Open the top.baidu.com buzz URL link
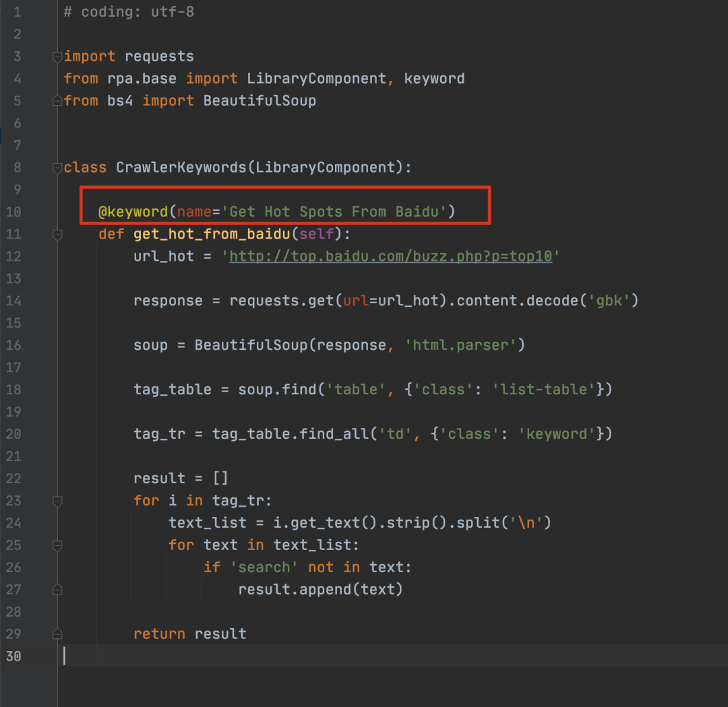Screen dimensions: 728x707 coord(390,256)
